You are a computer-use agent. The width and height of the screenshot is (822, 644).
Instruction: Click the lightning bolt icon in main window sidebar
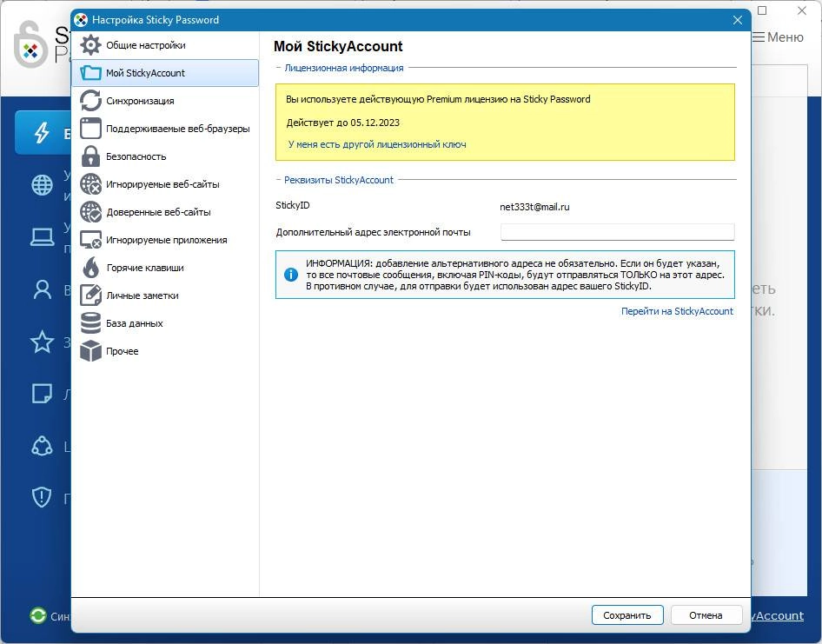[x=42, y=133]
